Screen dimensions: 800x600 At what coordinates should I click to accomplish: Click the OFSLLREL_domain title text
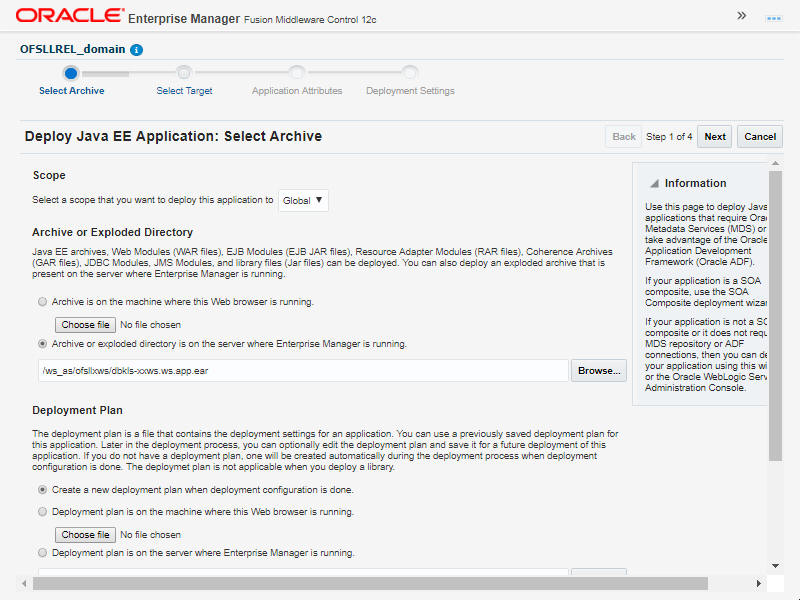click(x=72, y=49)
